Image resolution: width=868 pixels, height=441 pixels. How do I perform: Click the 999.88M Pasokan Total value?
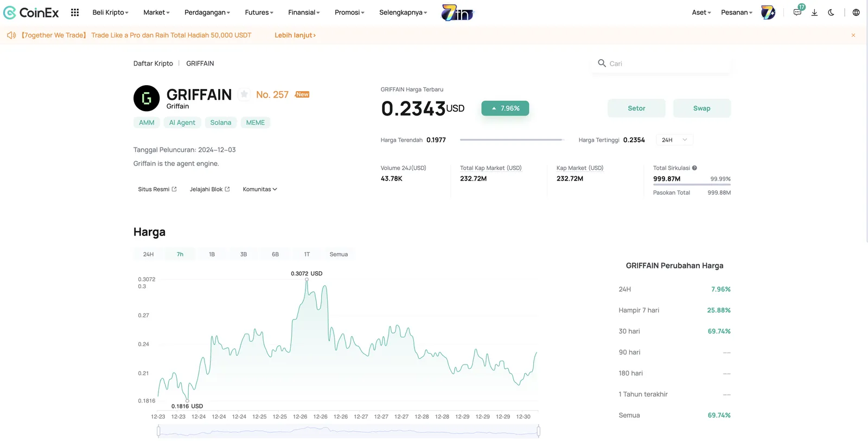pos(719,193)
